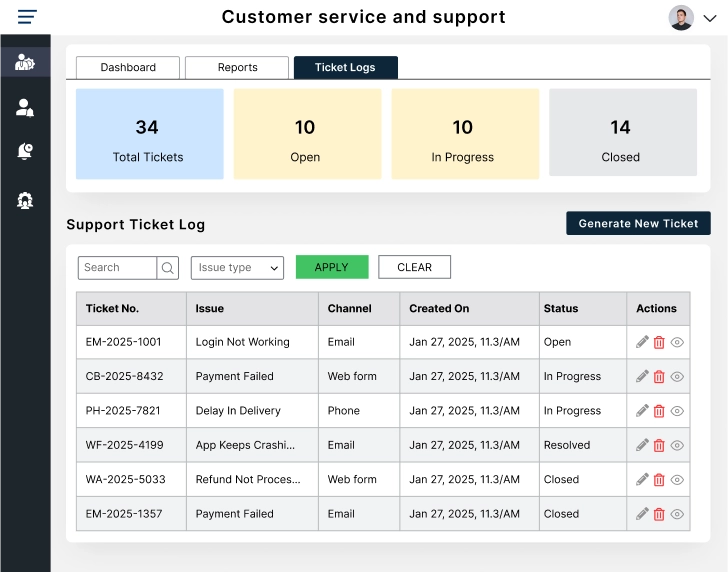This screenshot has width=728, height=572.
Task: Open the user profile sidebar icon
Action: click(x=25, y=107)
